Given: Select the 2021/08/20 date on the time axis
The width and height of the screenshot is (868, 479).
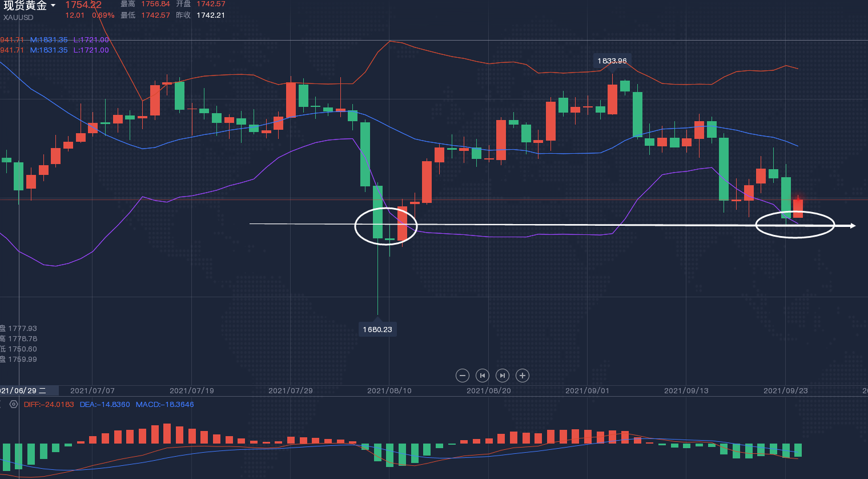Looking at the screenshot, I should click(x=489, y=391).
